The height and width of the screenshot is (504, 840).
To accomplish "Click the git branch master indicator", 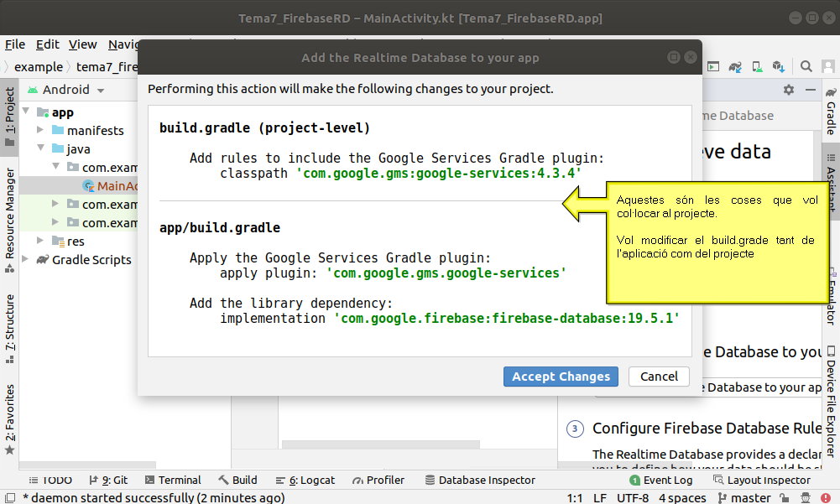I will click(x=744, y=497).
